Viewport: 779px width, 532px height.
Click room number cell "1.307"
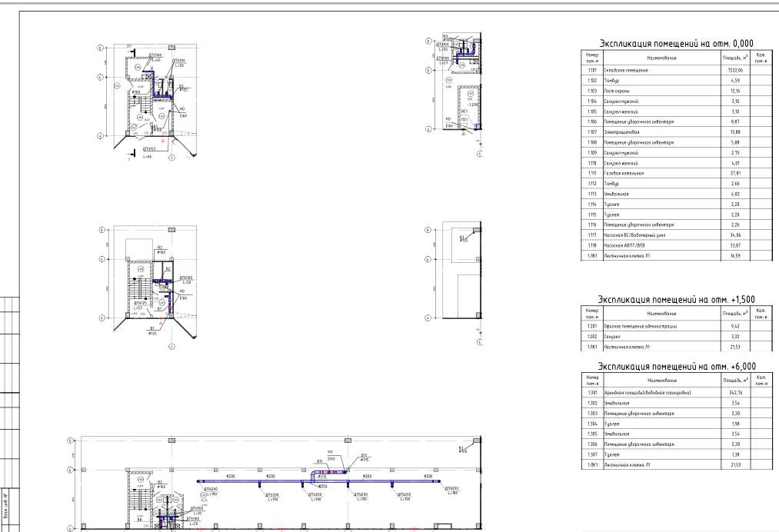pyautogui.click(x=593, y=454)
